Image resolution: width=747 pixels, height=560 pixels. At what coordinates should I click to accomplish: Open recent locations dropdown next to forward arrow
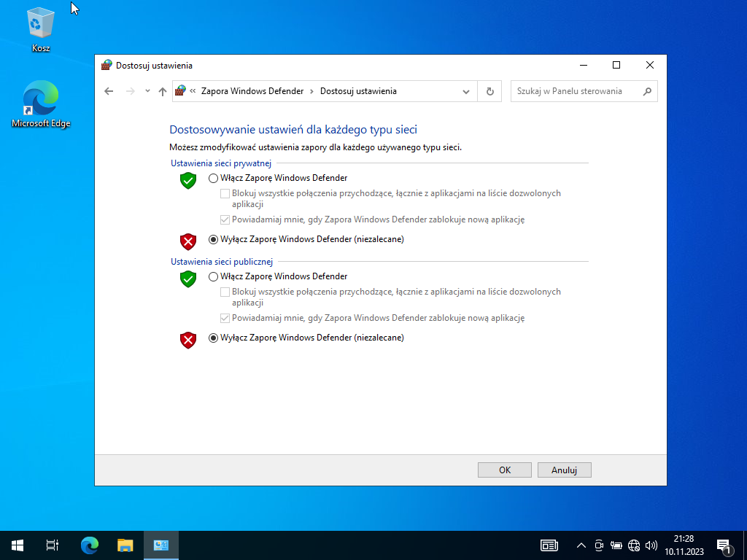(147, 91)
